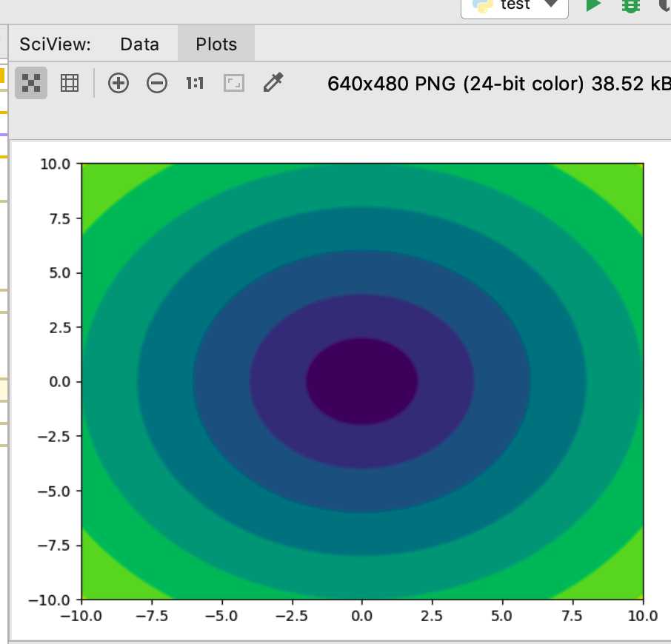The image size is (671, 644).
Task: Toggle the chessboard transparency background icon
Action: coord(31,83)
